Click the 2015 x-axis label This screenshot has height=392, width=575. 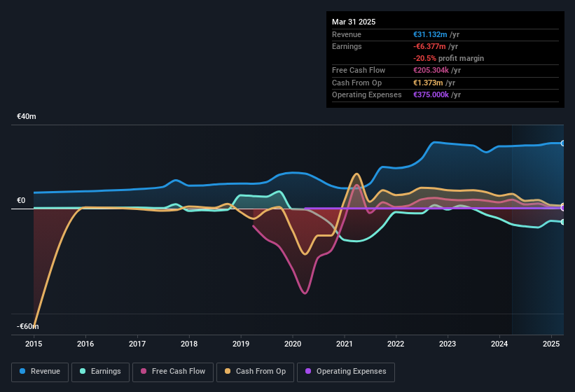34,344
